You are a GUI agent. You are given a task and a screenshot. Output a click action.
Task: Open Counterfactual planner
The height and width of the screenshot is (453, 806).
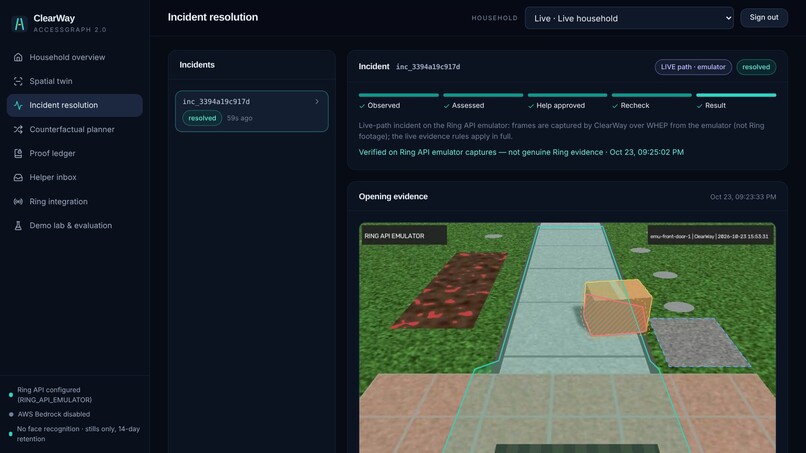tap(75, 130)
